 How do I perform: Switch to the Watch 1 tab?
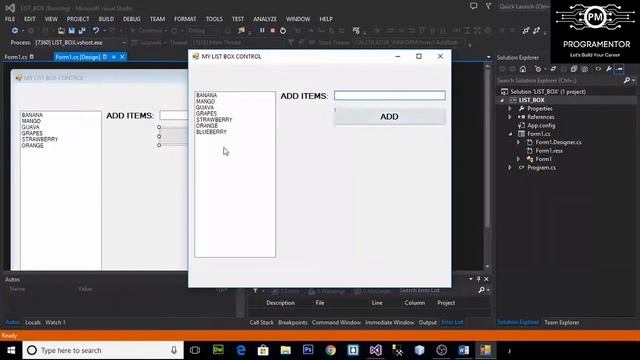tap(56, 322)
